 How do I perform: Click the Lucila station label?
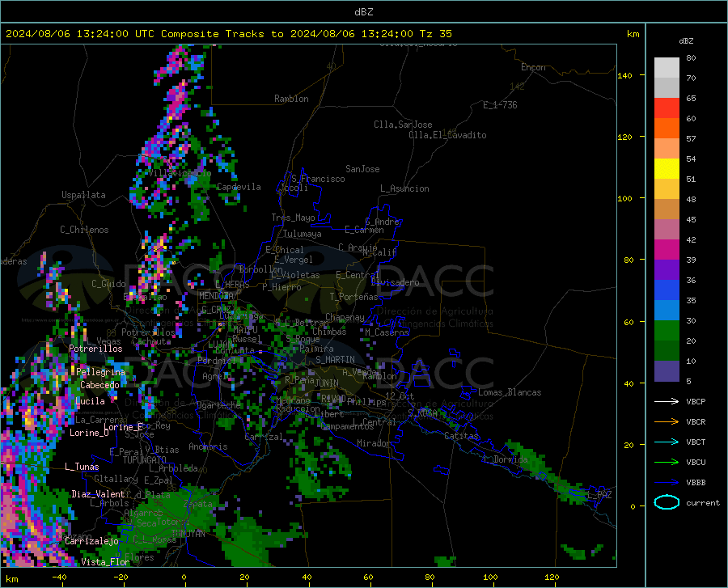90,401
